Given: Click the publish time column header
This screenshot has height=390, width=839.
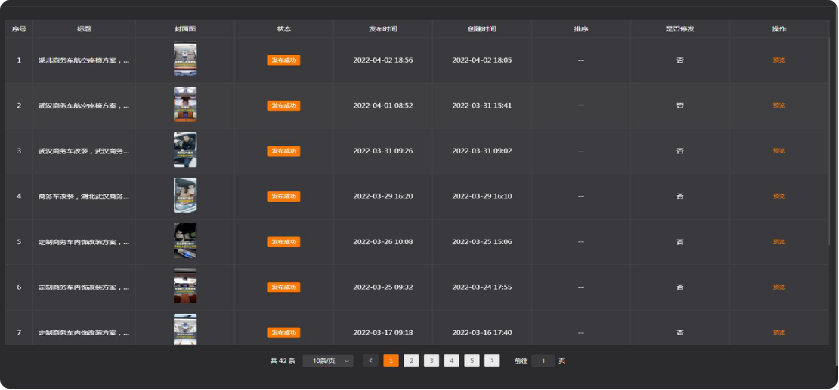Looking at the screenshot, I should pos(383,29).
